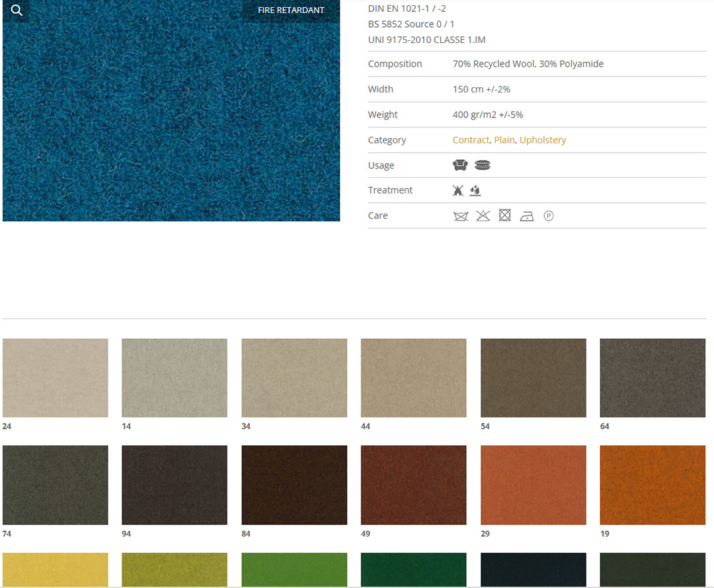Click the dry clean P care icon
714x588 pixels.
point(548,216)
